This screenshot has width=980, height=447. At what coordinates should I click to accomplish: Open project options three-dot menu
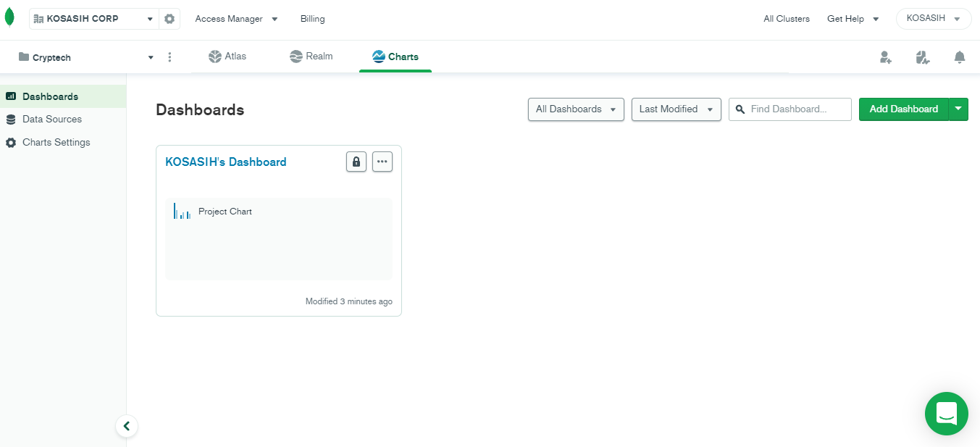[x=169, y=57]
